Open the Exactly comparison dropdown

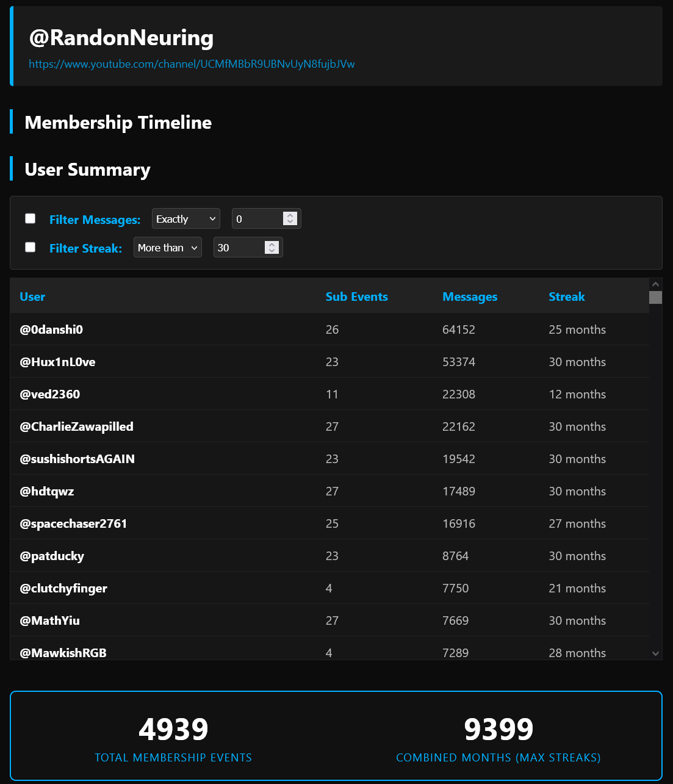pyautogui.click(x=186, y=218)
